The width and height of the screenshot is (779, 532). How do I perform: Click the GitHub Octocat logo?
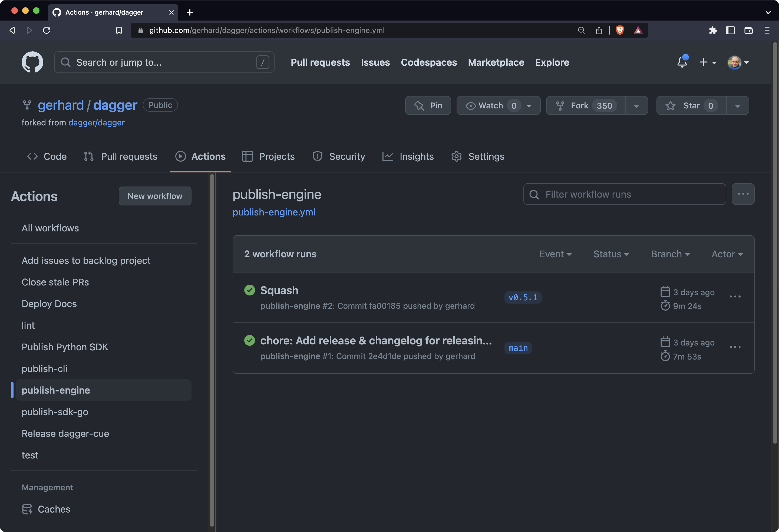point(32,62)
